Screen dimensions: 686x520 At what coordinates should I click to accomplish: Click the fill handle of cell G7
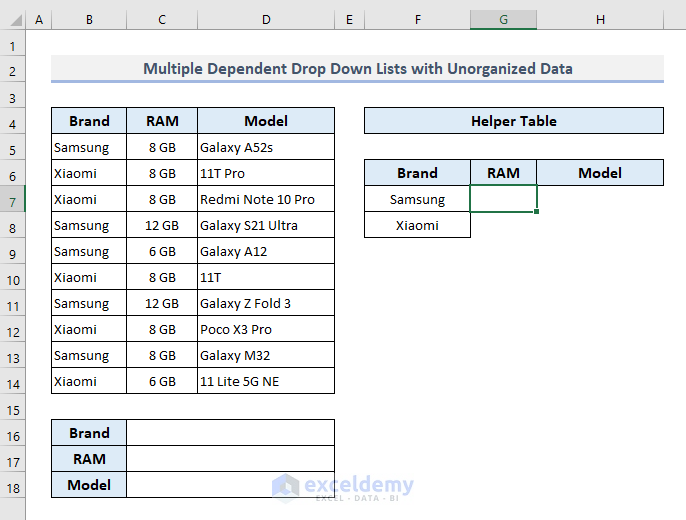(x=536, y=212)
